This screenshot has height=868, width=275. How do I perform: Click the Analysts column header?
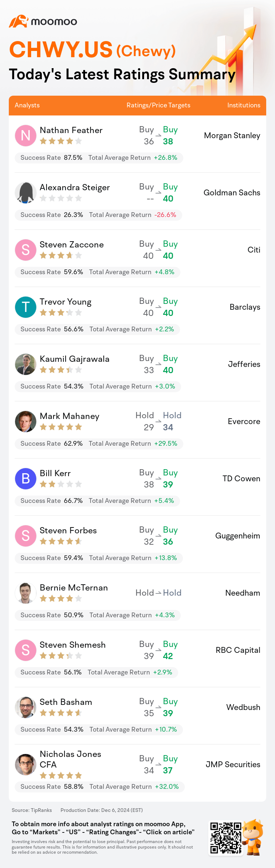click(x=27, y=105)
